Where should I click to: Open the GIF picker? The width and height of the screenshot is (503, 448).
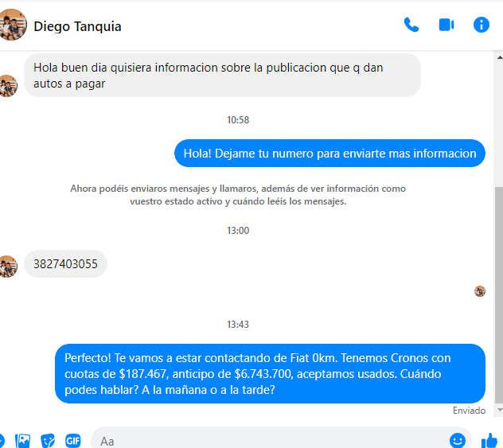tap(73, 441)
